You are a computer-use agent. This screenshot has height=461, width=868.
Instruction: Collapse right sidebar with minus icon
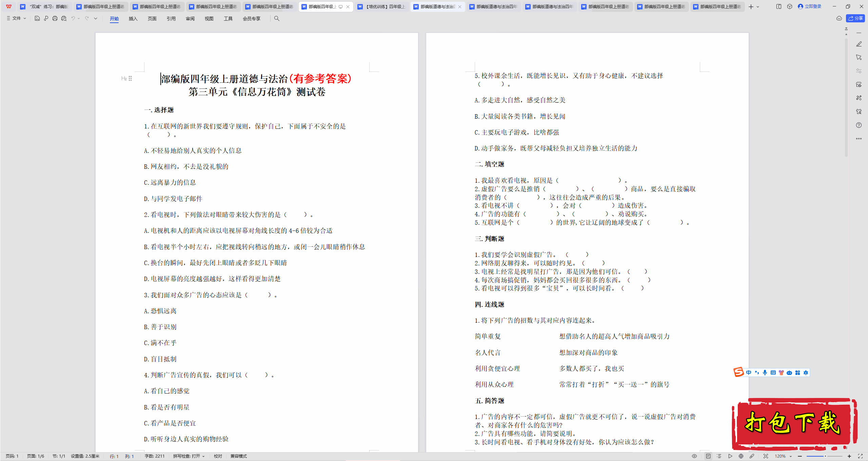[859, 33]
